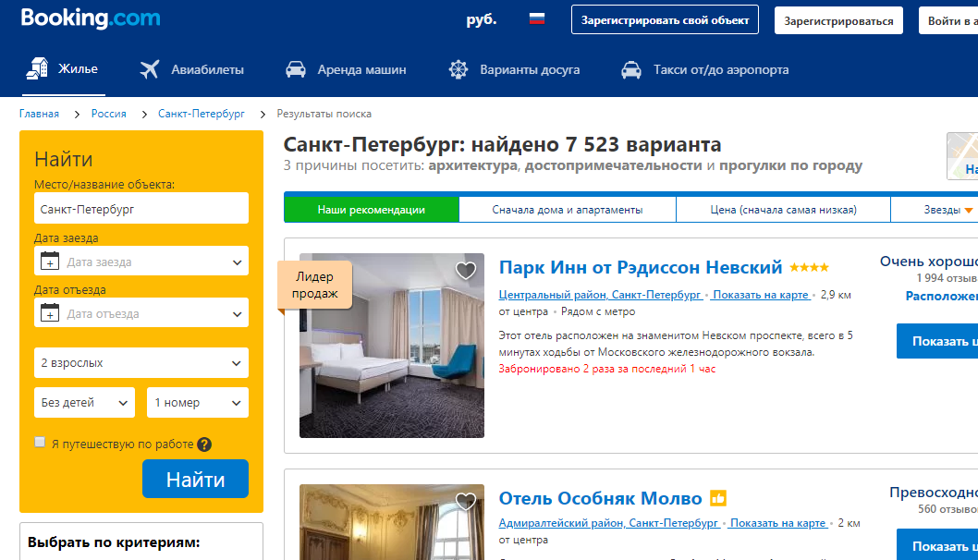This screenshot has width=978, height=560.
Task: Click the Лидер продаж badge
Action: click(x=315, y=285)
